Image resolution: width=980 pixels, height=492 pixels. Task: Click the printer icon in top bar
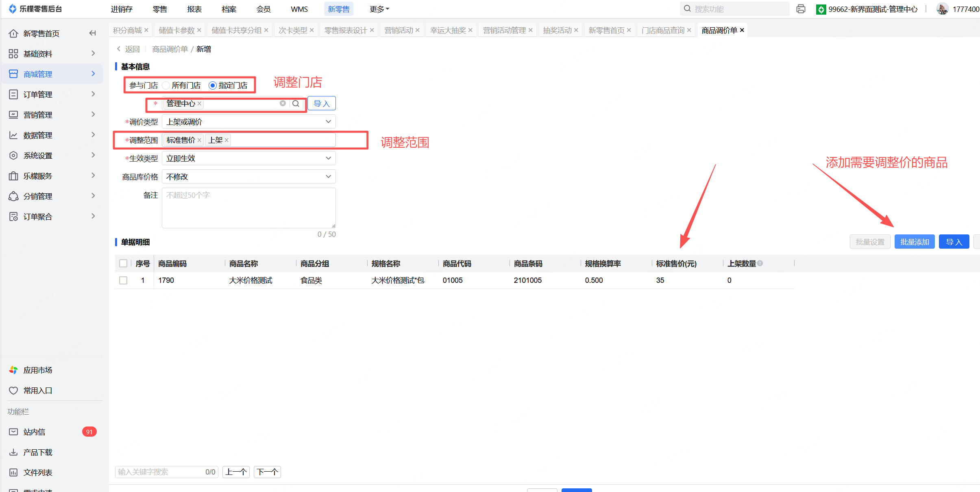pos(801,9)
